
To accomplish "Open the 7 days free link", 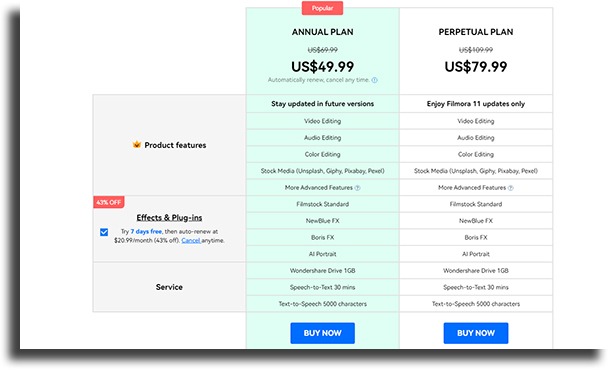I will click(x=146, y=231).
